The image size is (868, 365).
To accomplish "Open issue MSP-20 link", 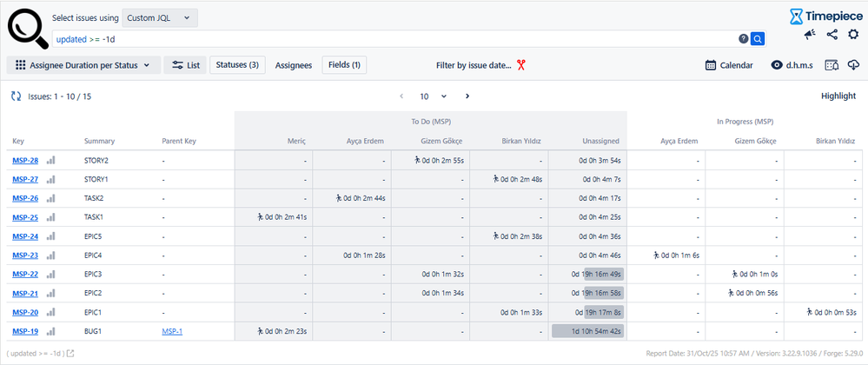I will (x=25, y=312).
